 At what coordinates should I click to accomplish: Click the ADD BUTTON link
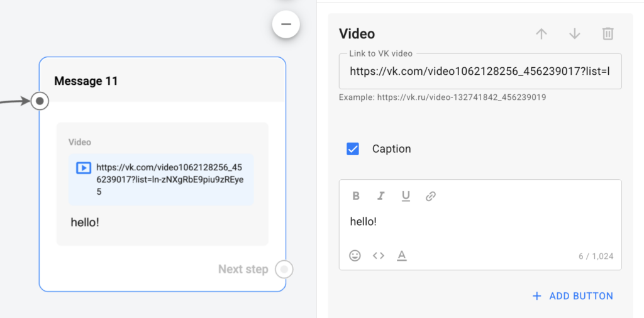click(x=572, y=296)
